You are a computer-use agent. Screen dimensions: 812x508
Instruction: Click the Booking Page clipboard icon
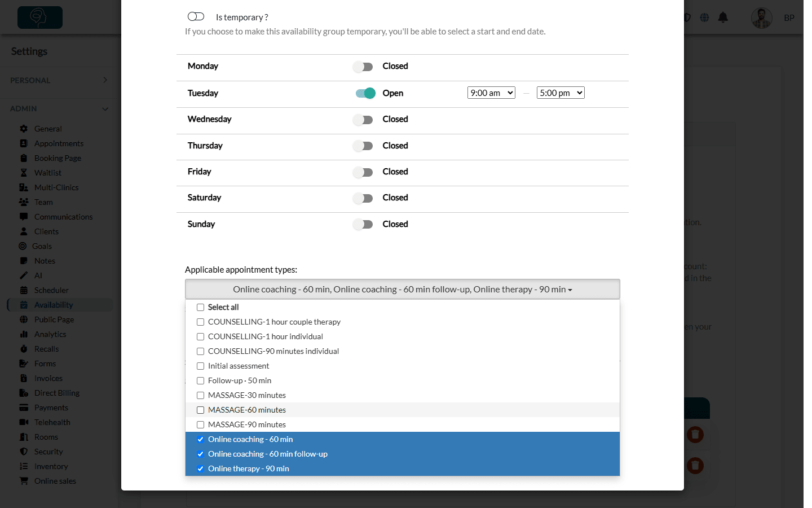point(24,158)
